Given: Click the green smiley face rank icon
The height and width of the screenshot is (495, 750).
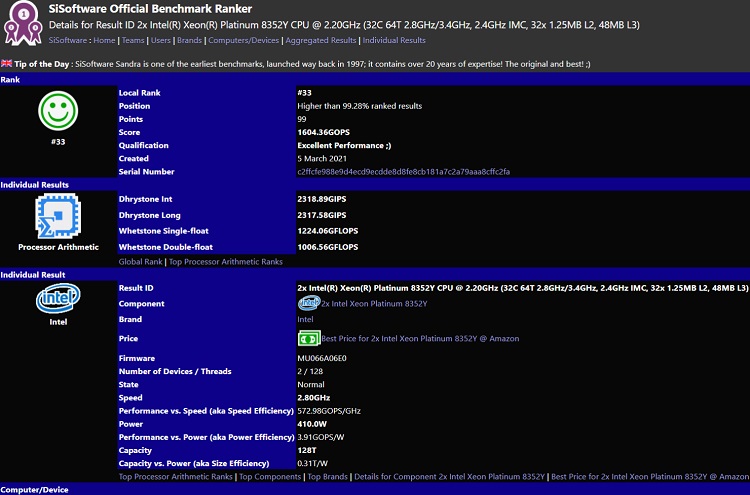Looking at the screenshot, I should 58,111.
